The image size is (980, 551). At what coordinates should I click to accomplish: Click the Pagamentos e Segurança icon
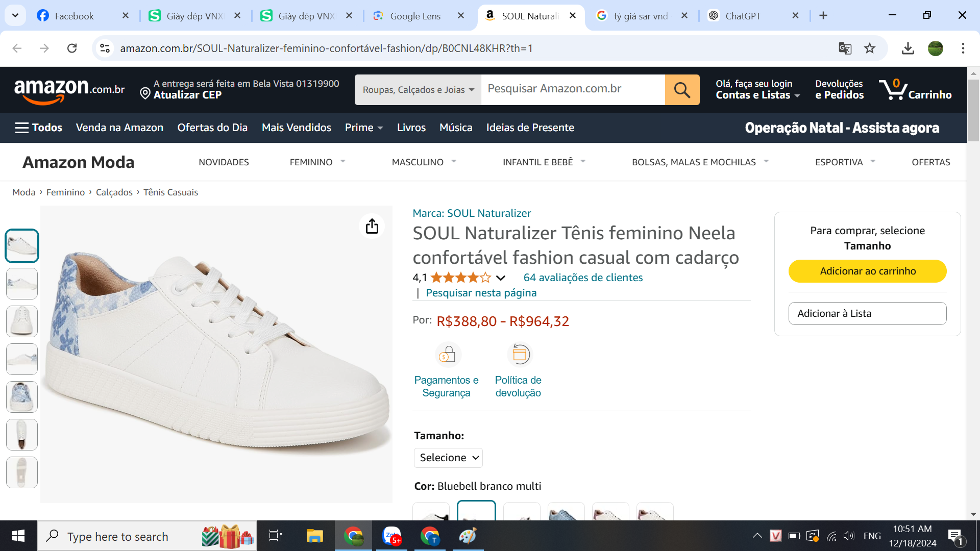pos(448,355)
